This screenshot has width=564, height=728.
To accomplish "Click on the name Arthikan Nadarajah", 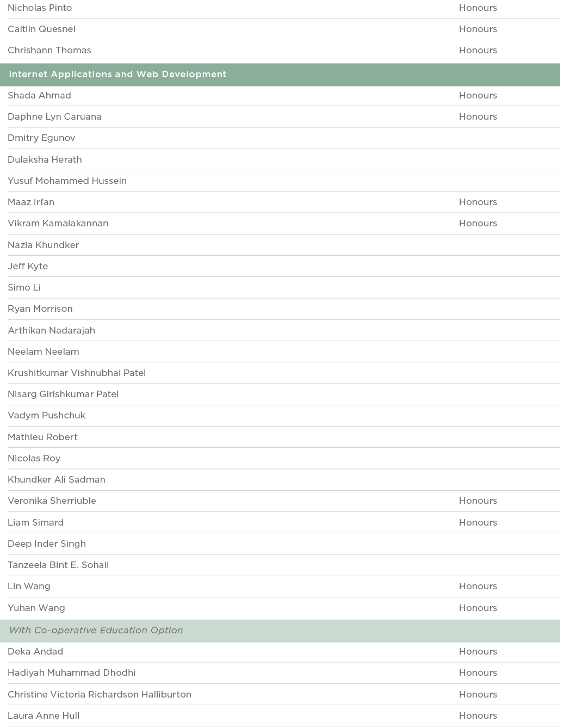I will [51, 331].
